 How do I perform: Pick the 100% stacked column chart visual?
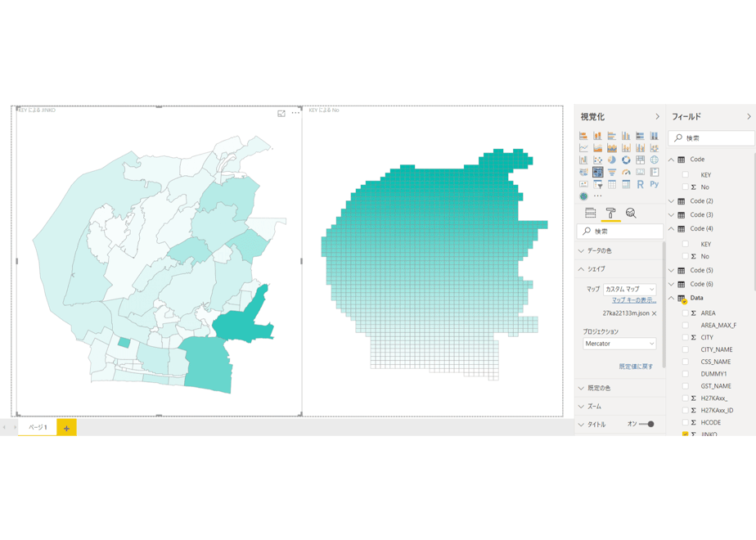[655, 136]
